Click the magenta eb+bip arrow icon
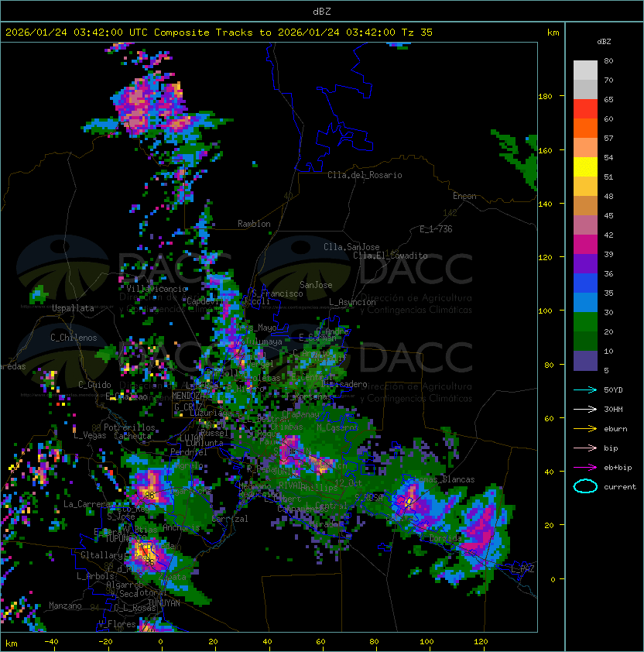This screenshot has width=644, height=652. point(585,468)
